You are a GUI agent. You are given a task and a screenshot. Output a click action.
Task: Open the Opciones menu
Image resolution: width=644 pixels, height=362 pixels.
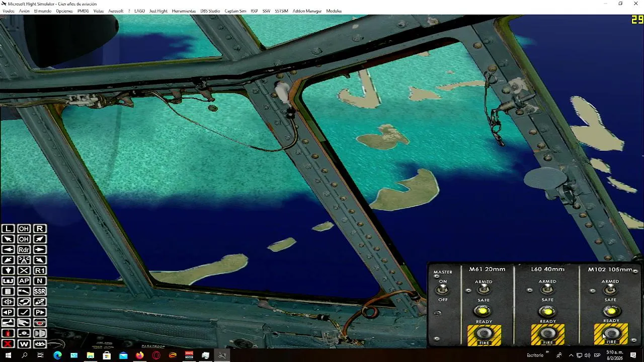(64, 11)
